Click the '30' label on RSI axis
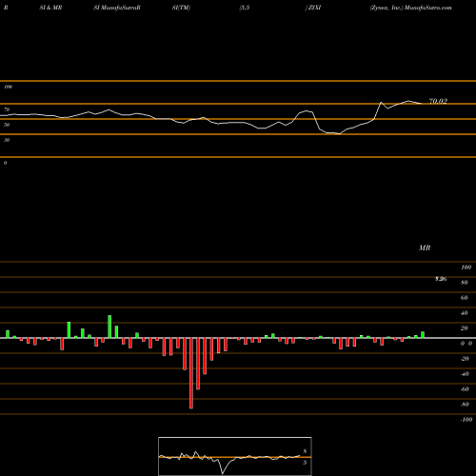 [x=7, y=140]
